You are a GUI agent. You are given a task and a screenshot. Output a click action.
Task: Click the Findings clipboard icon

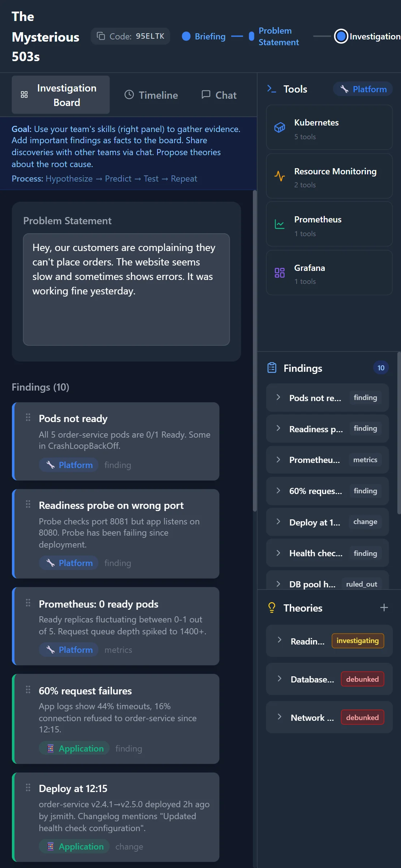[x=272, y=368]
